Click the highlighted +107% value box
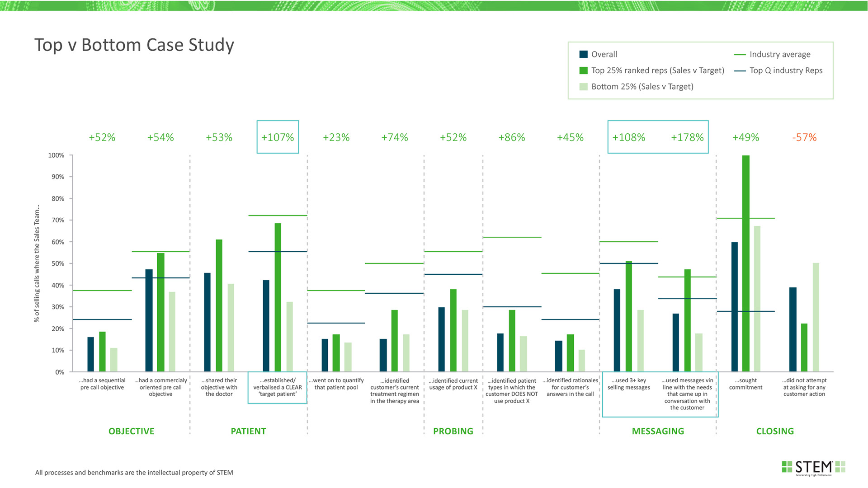The width and height of the screenshot is (868, 488). tap(278, 137)
